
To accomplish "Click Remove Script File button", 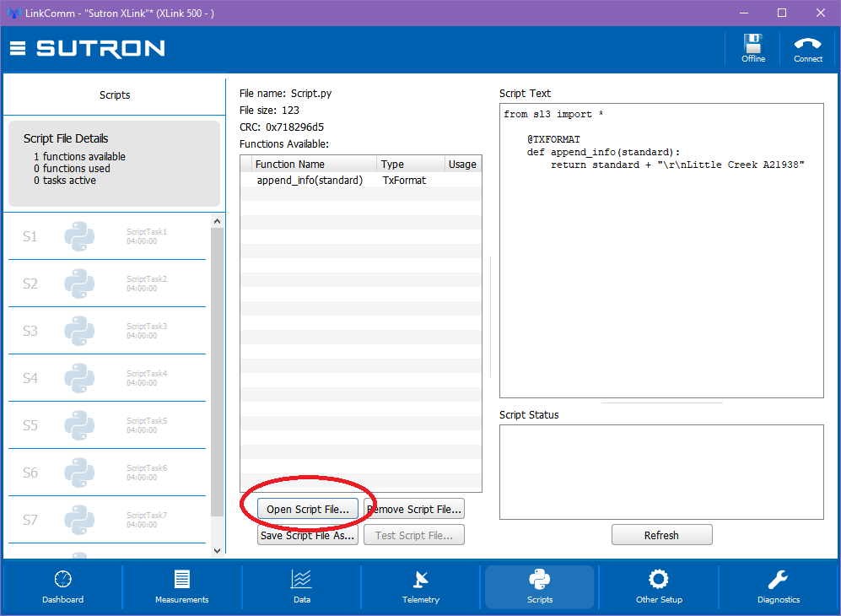I will [x=414, y=509].
